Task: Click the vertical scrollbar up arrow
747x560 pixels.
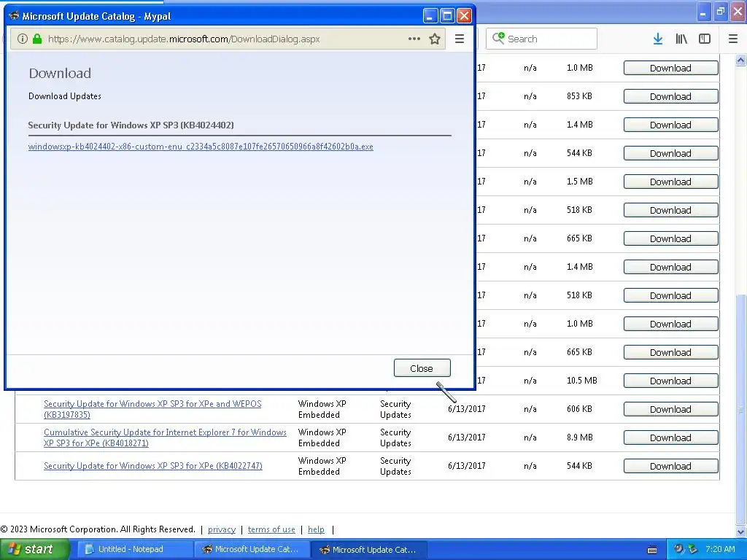Action: 741,60
